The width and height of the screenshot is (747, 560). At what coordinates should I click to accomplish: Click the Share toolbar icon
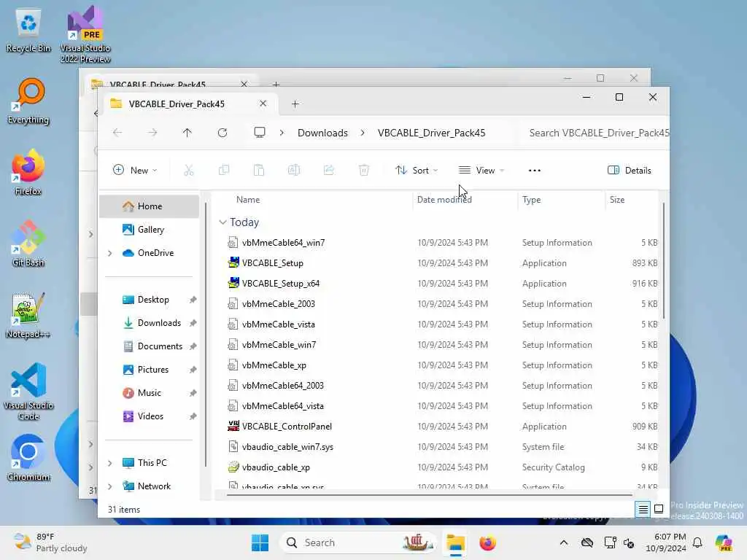[329, 170]
